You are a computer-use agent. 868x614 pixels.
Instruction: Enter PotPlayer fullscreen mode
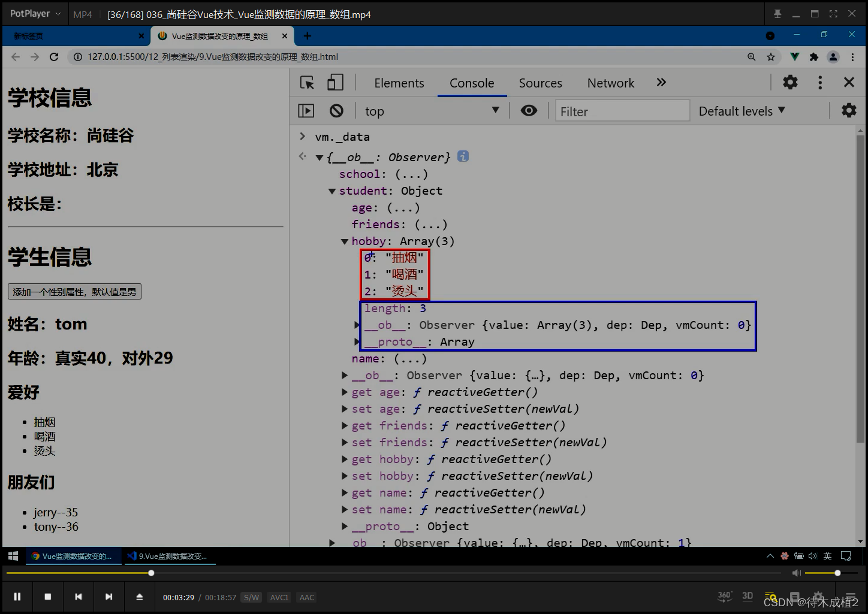coord(833,14)
